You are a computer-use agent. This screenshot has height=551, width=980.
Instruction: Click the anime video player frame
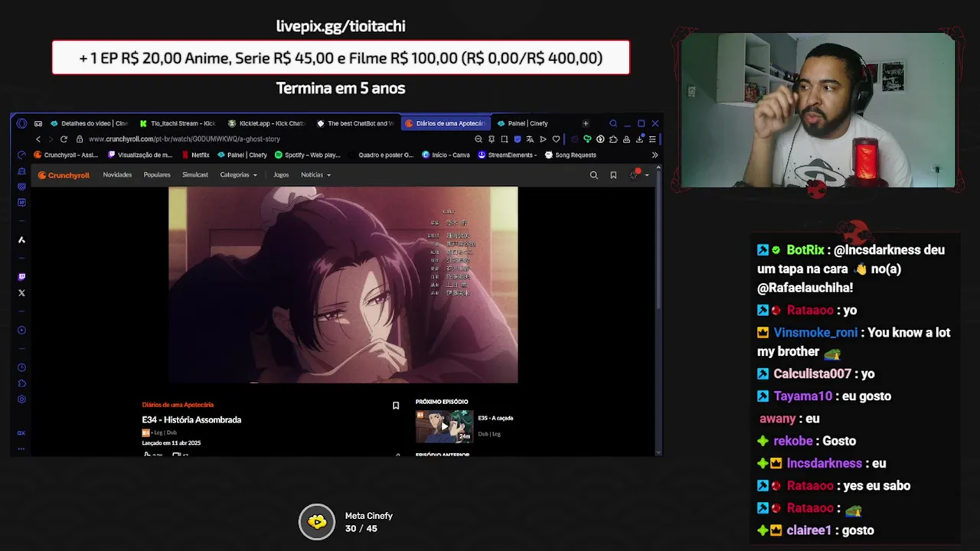click(343, 285)
